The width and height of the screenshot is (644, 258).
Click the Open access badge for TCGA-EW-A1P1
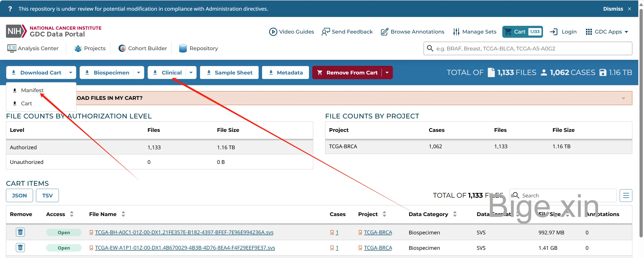coord(64,248)
